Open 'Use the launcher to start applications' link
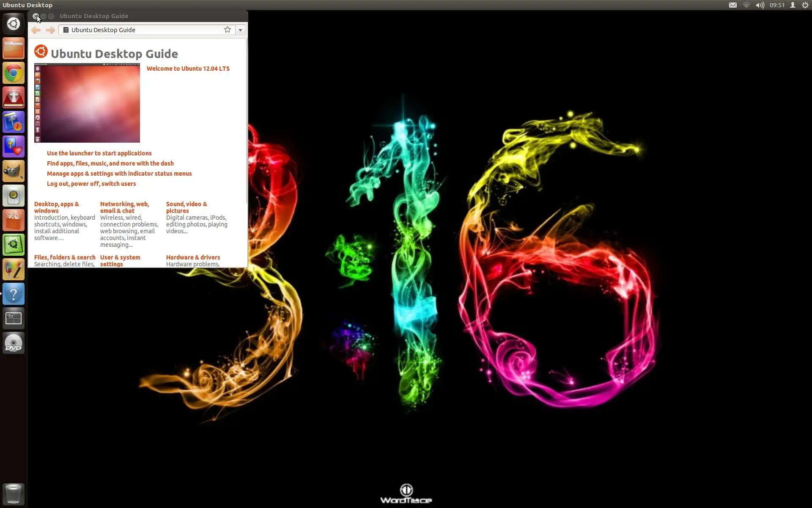This screenshot has width=812, height=508. (x=99, y=153)
